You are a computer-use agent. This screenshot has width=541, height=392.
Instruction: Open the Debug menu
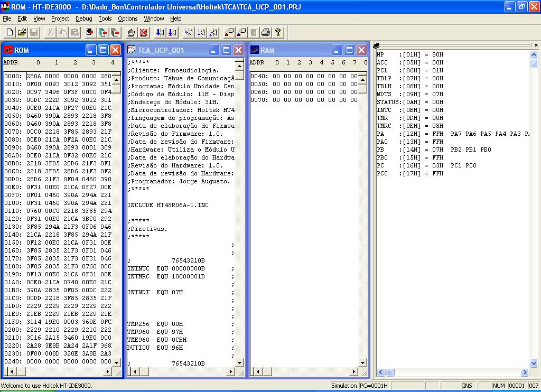click(x=83, y=18)
